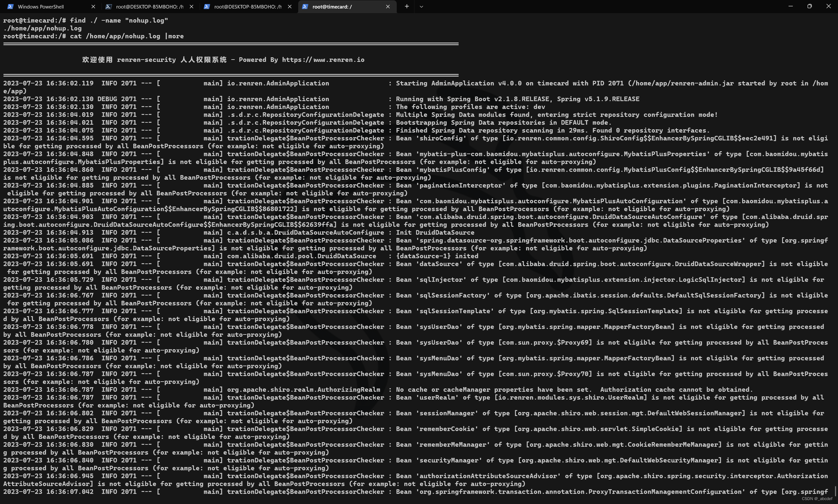Close the active root@timecard tab

coord(388,7)
